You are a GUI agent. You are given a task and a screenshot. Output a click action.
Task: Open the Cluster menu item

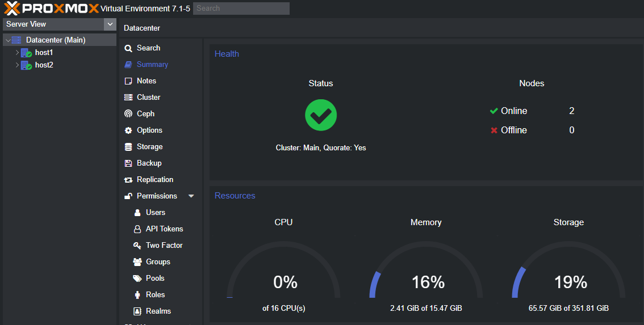148,97
